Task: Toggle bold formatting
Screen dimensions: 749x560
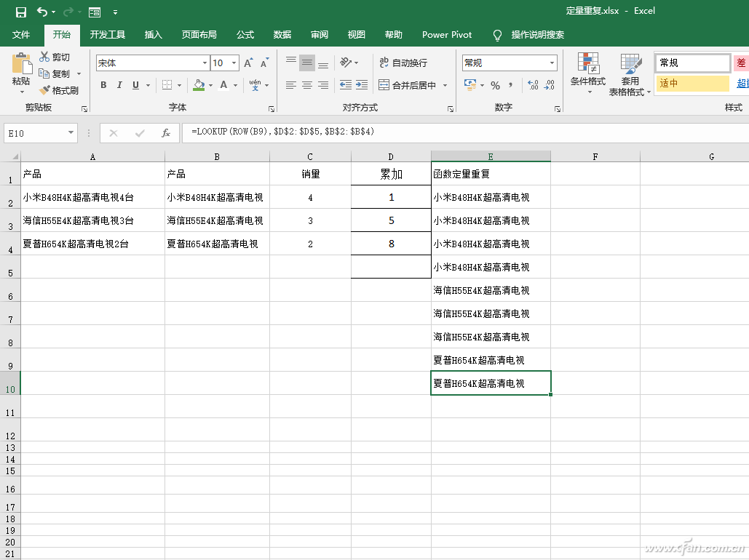Action: [103, 85]
